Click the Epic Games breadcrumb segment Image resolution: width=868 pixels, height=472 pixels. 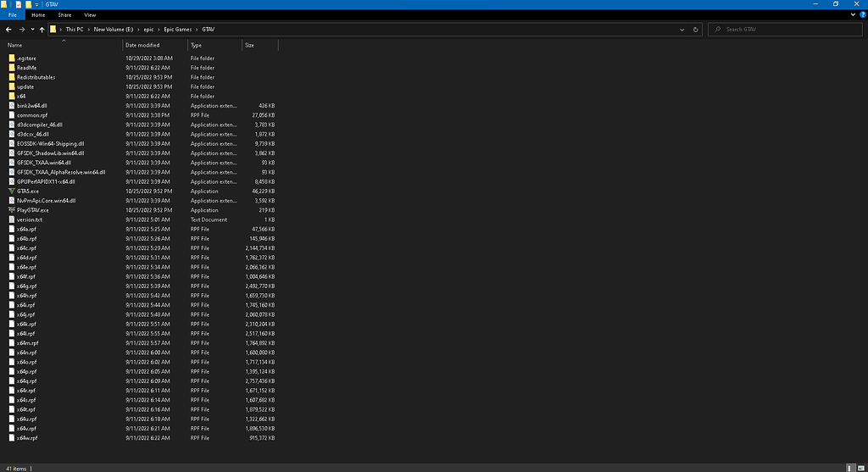(178, 30)
